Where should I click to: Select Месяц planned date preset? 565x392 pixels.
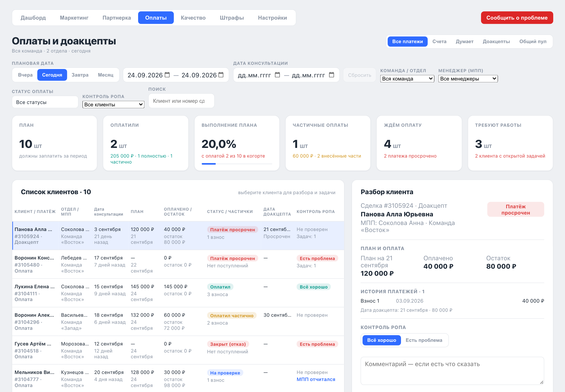coord(106,75)
